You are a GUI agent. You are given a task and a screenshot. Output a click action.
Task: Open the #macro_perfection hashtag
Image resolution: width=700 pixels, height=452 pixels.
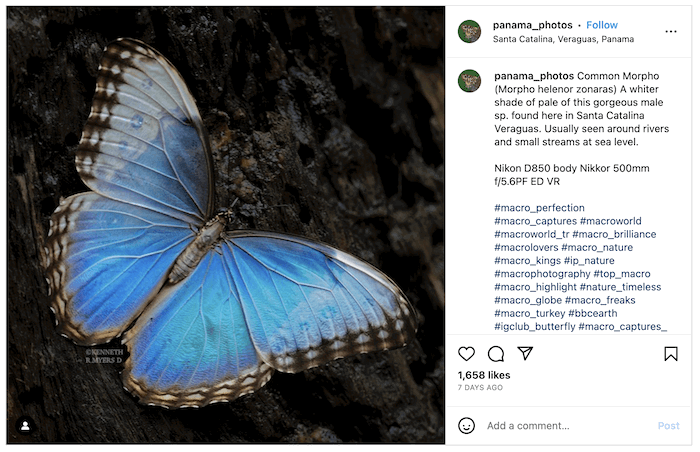point(539,208)
